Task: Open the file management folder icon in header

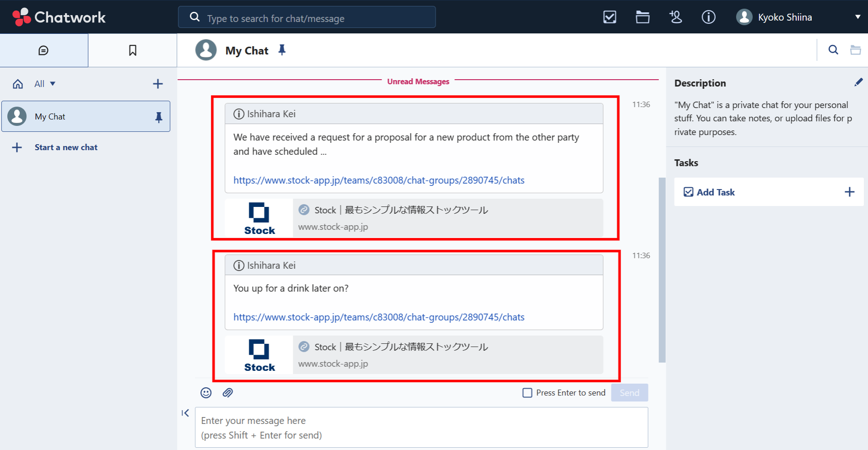Action: (x=642, y=17)
